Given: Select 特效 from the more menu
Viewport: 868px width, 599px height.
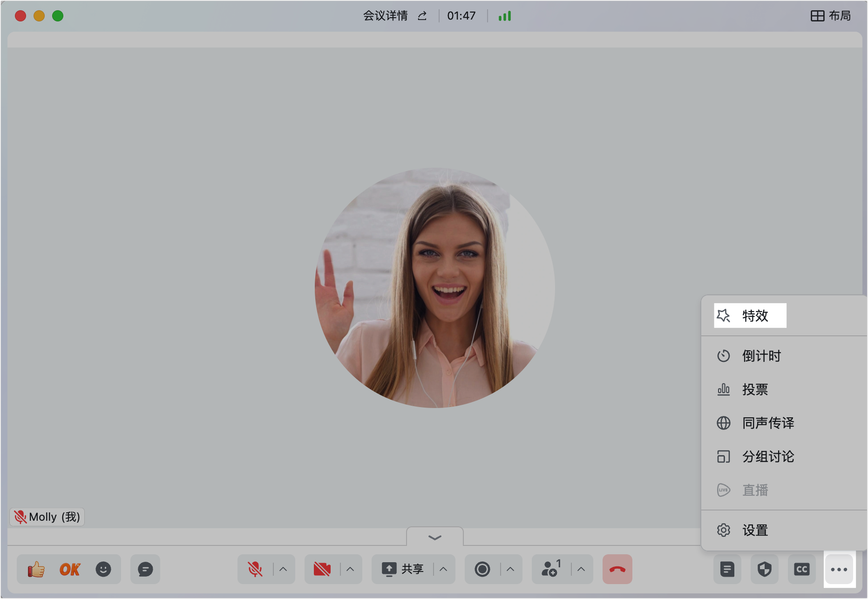Looking at the screenshot, I should 754,316.
